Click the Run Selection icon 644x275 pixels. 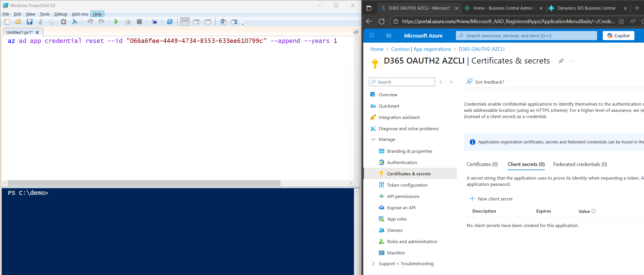click(x=128, y=22)
